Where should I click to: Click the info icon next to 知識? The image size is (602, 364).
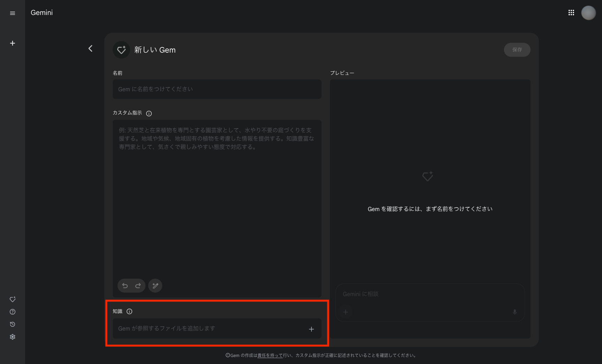[129, 311]
